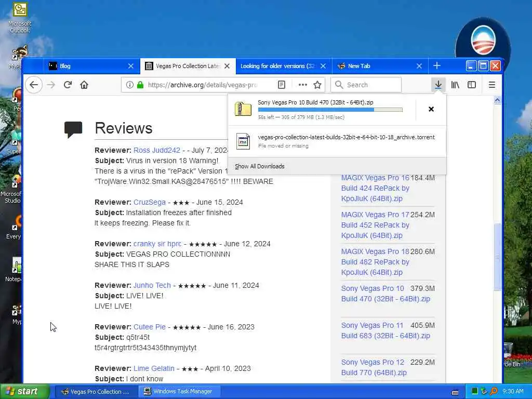Switch to Windows Task Manager in taskbar
The image size is (532, 399).
(x=179, y=392)
